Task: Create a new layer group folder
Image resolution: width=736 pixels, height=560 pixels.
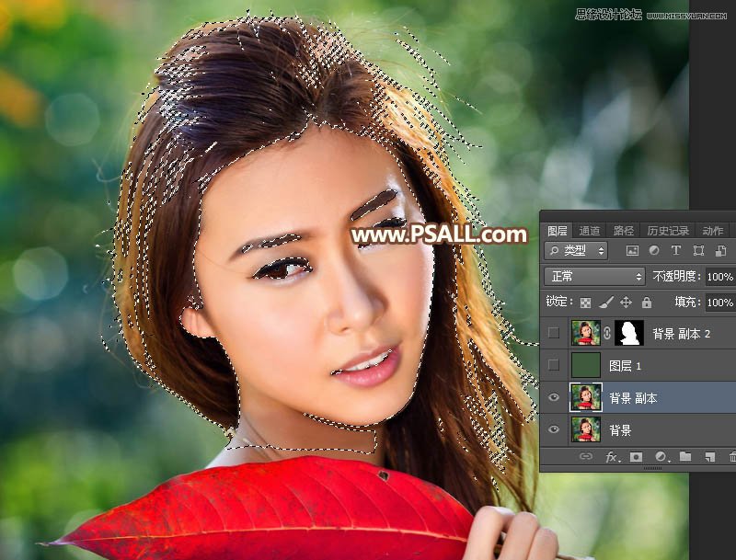Action: (685, 456)
